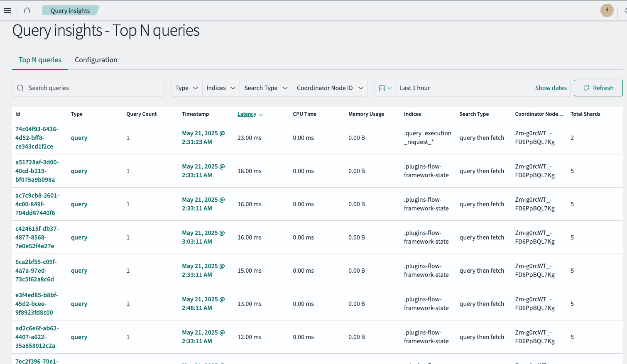Click the Latency sort arrow
This screenshot has height=364, width=627.
point(261,114)
